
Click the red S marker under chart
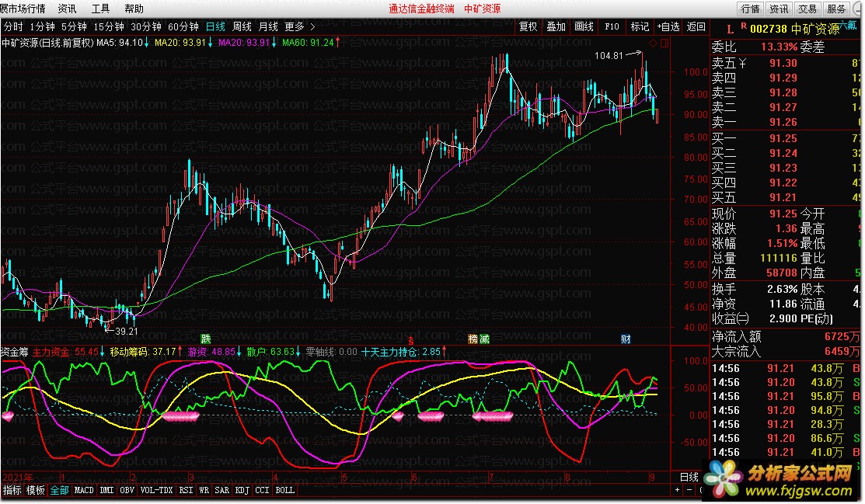click(x=410, y=342)
